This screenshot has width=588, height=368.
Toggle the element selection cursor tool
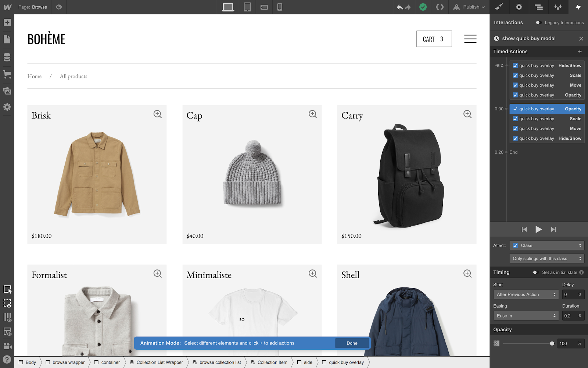[7, 289]
